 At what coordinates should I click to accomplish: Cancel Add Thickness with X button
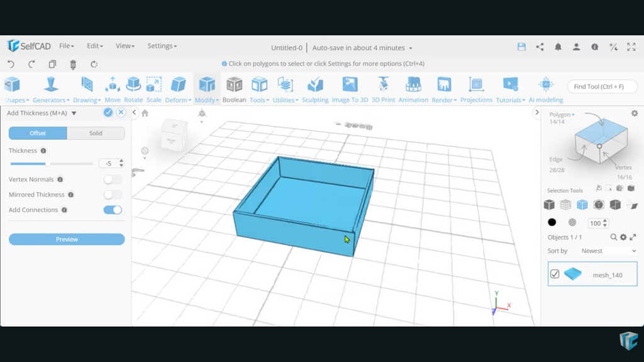[x=121, y=112]
